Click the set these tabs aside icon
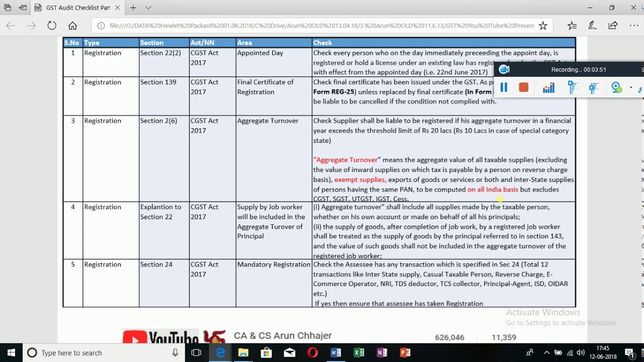The height and width of the screenshot is (362, 644). click(23, 8)
